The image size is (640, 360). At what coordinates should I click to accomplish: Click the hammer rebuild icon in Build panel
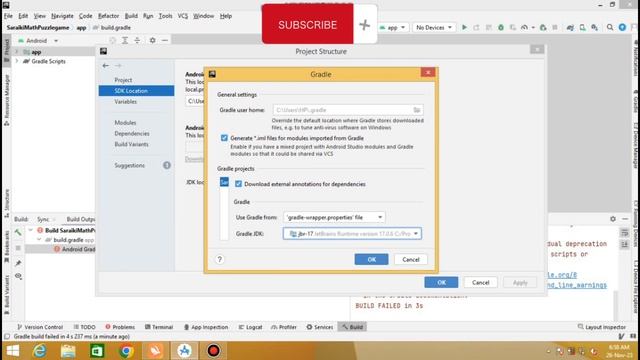18,232
